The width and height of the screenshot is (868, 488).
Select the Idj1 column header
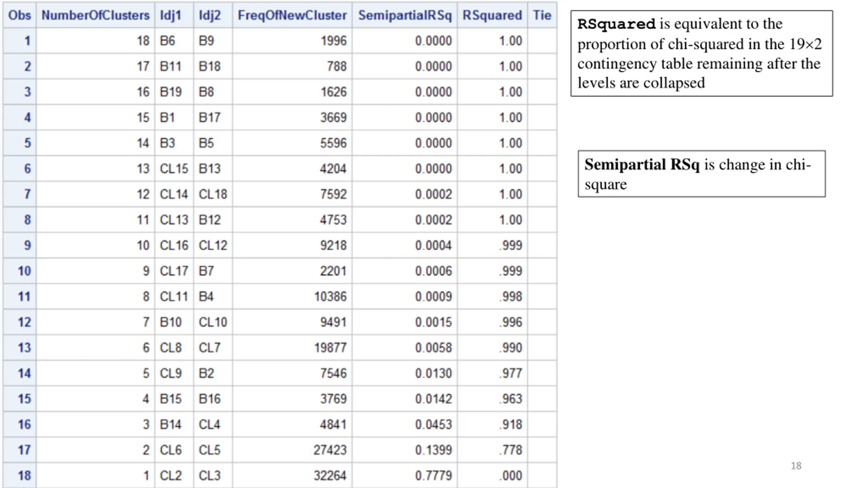174,15
